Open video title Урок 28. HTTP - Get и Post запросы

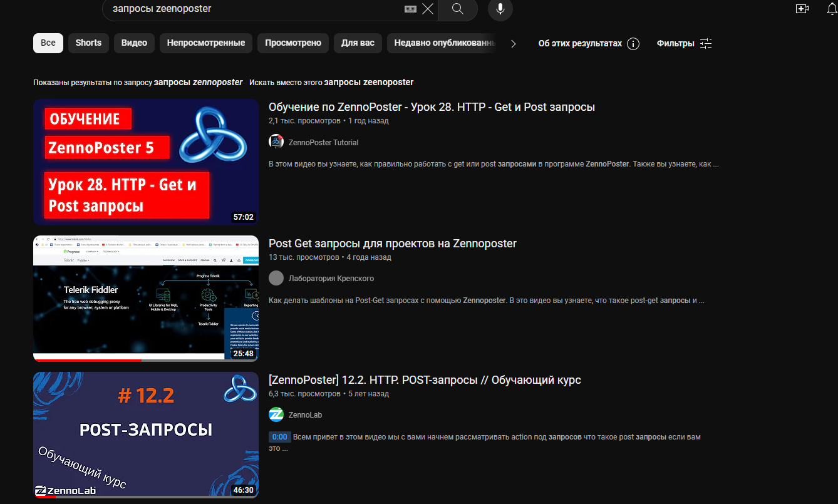432,107
